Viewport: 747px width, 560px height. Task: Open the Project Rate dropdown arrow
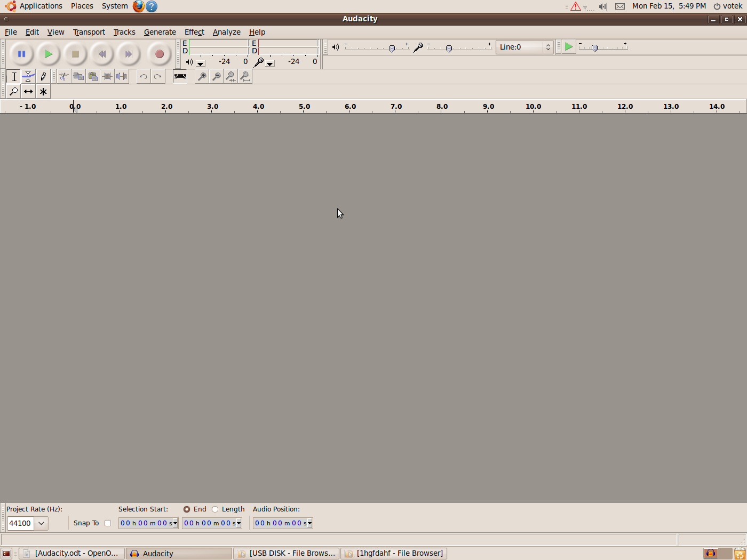[41, 523]
